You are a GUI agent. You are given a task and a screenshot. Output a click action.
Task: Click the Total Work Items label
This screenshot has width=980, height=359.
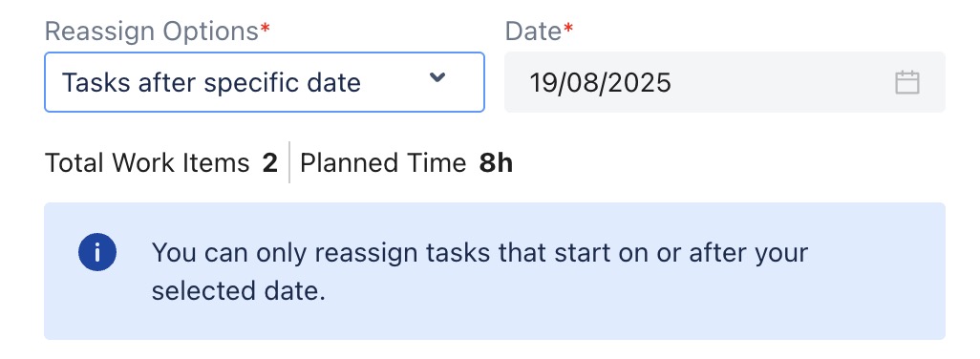coord(147,163)
